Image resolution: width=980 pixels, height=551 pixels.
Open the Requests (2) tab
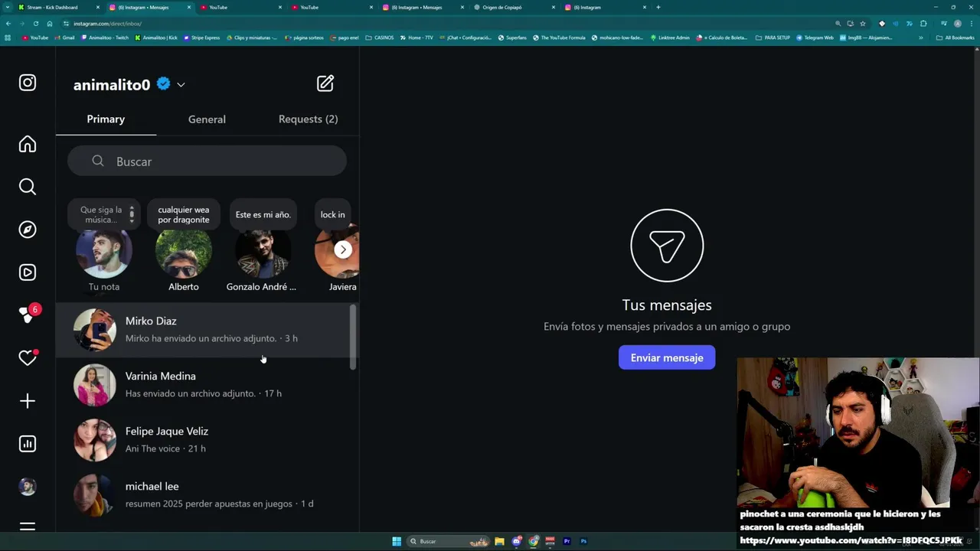click(308, 119)
